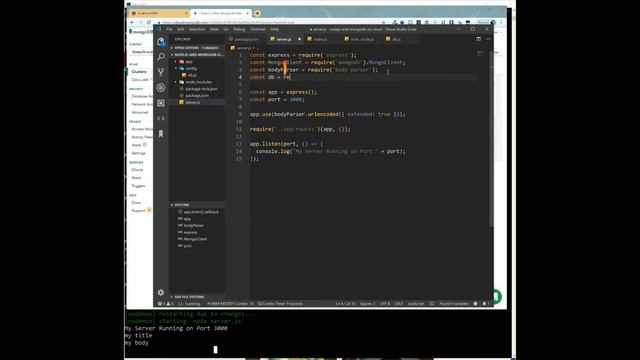Collapse the project root folder section

198,55
